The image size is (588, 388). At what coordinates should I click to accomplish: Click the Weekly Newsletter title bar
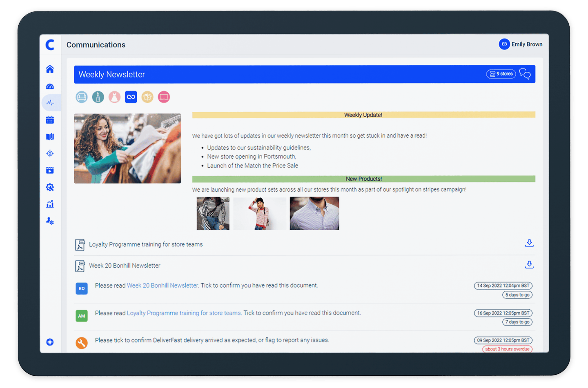305,74
